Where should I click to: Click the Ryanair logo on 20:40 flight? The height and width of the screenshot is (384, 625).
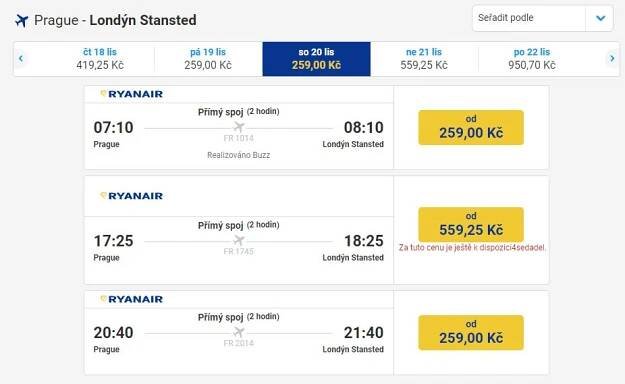(x=131, y=299)
